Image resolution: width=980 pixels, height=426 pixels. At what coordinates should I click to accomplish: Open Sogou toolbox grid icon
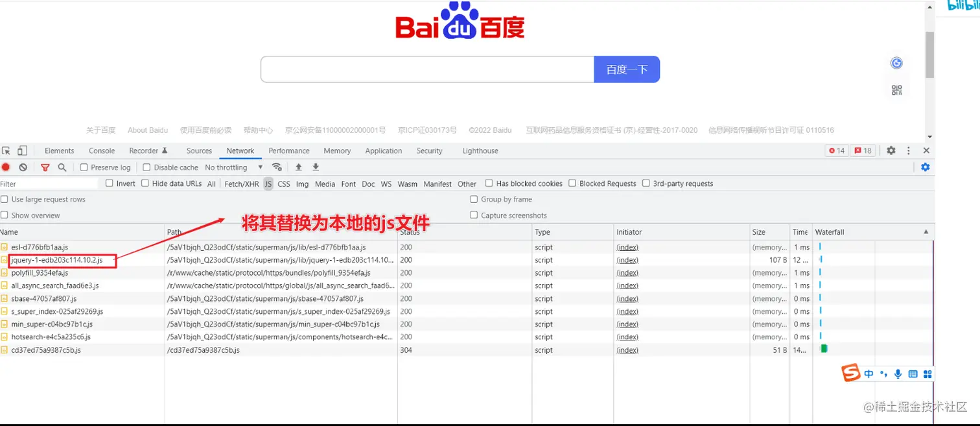tap(927, 374)
